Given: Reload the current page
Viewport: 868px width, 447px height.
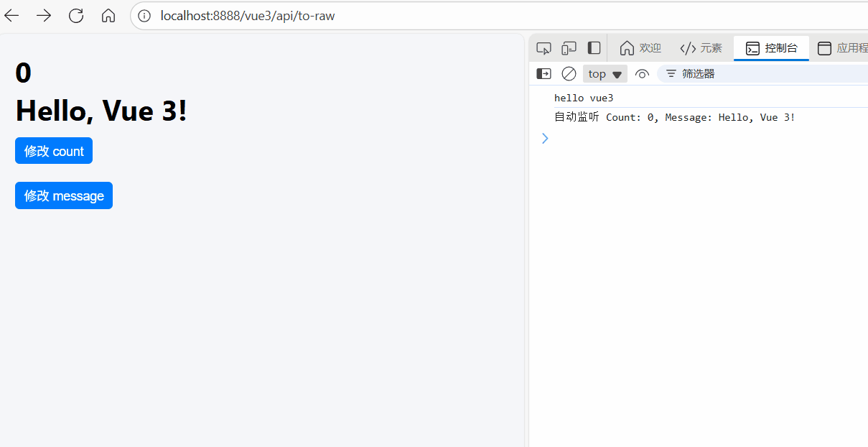Looking at the screenshot, I should pyautogui.click(x=75, y=16).
